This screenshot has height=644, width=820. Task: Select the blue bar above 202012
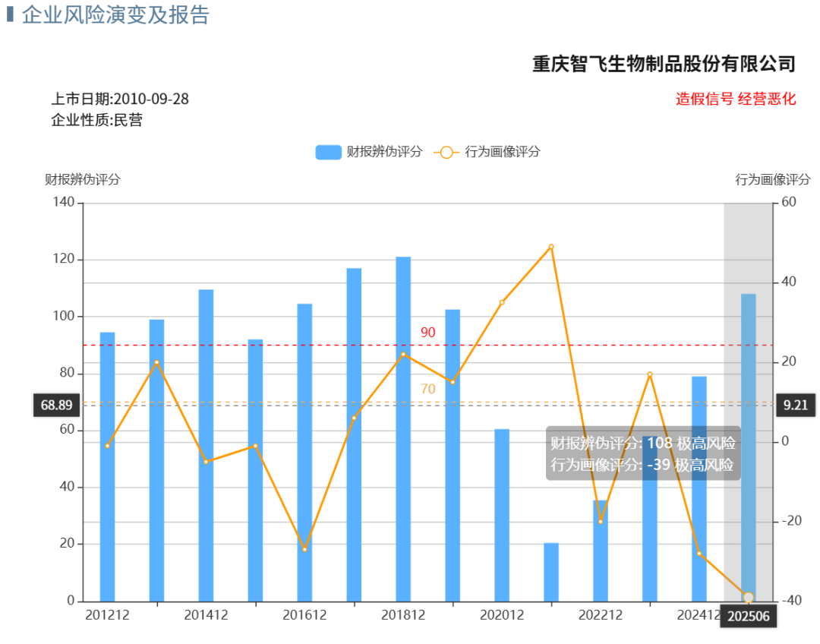coord(502,516)
